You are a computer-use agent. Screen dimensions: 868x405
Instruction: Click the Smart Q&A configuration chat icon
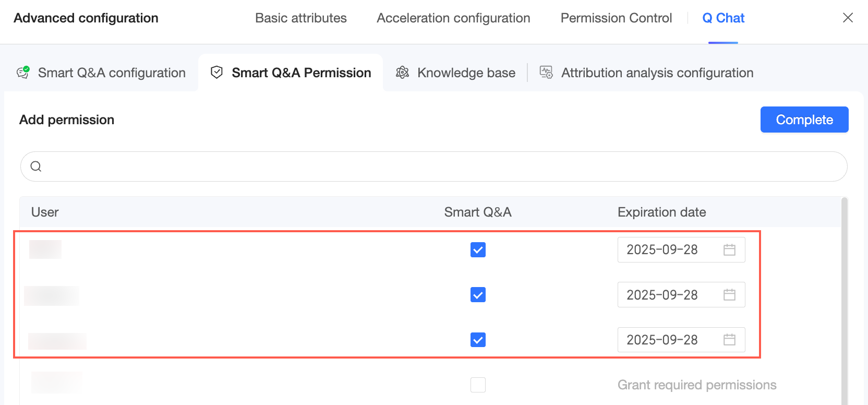23,73
